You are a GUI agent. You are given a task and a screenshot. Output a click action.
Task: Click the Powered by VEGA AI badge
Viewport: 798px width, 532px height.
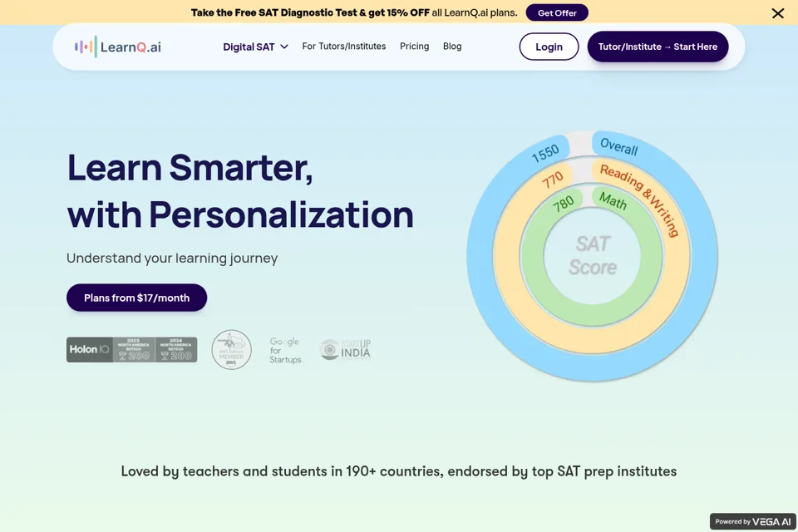(x=753, y=521)
